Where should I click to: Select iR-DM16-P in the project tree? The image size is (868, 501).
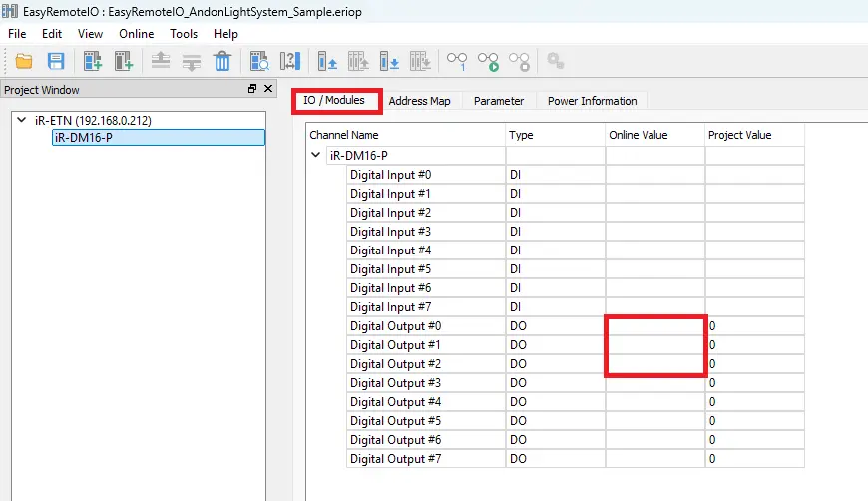[x=159, y=138]
